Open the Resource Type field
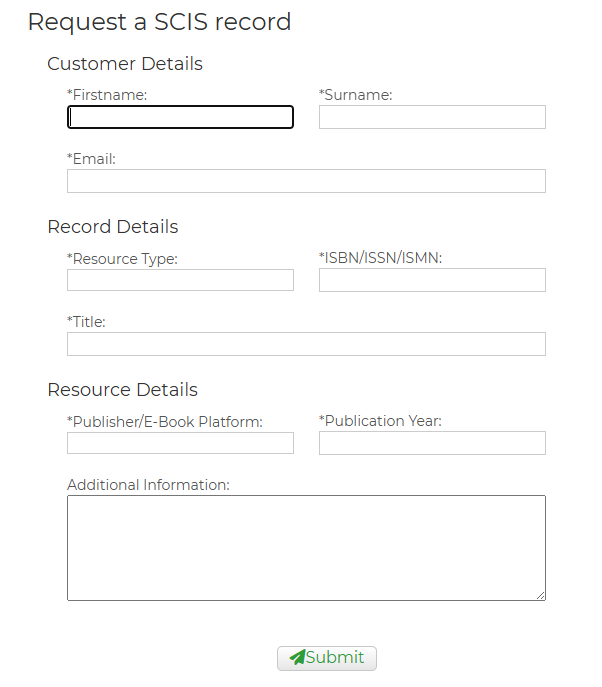The width and height of the screenshot is (602, 687). coord(180,280)
